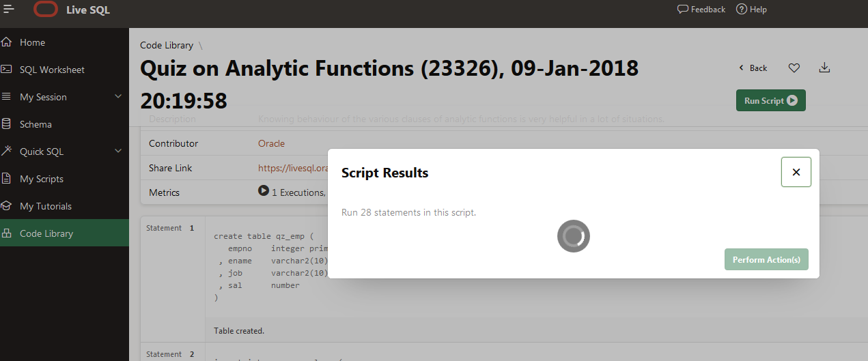Expand the Quick SQL submenu
Image resolution: width=868 pixels, height=361 pixels.
tap(118, 151)
